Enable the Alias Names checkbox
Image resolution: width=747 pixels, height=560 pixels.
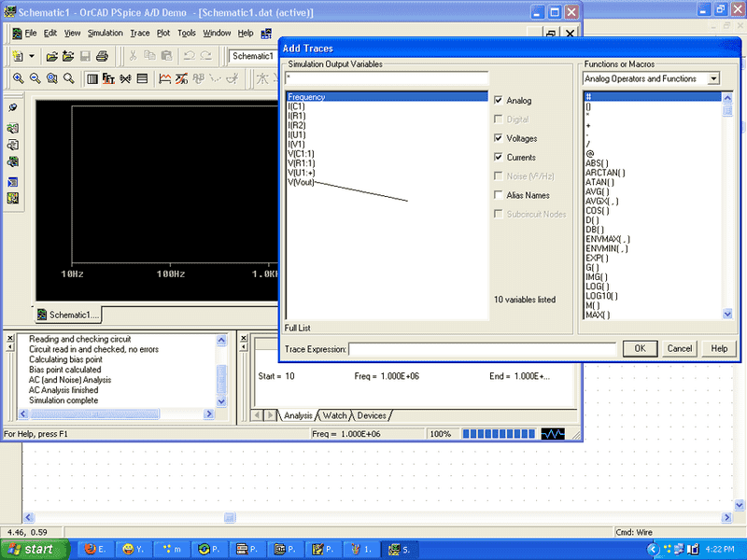point(499,195)
